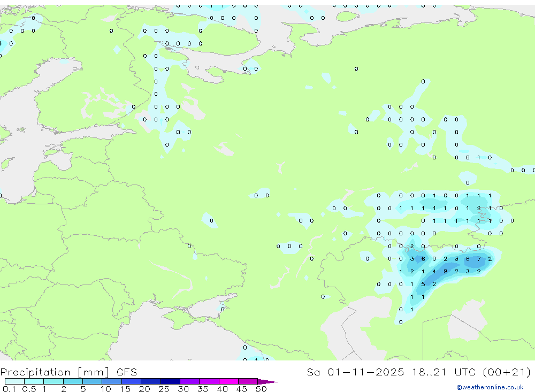Click the 'Precipitation [mm] GFS' title
The width and height of the screenshot is (535, 392).
(68, 372)
